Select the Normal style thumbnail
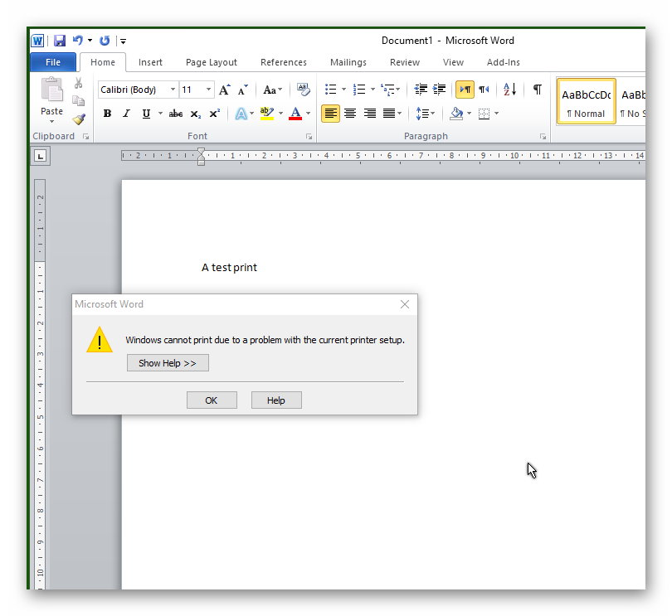 click(586, 101)
